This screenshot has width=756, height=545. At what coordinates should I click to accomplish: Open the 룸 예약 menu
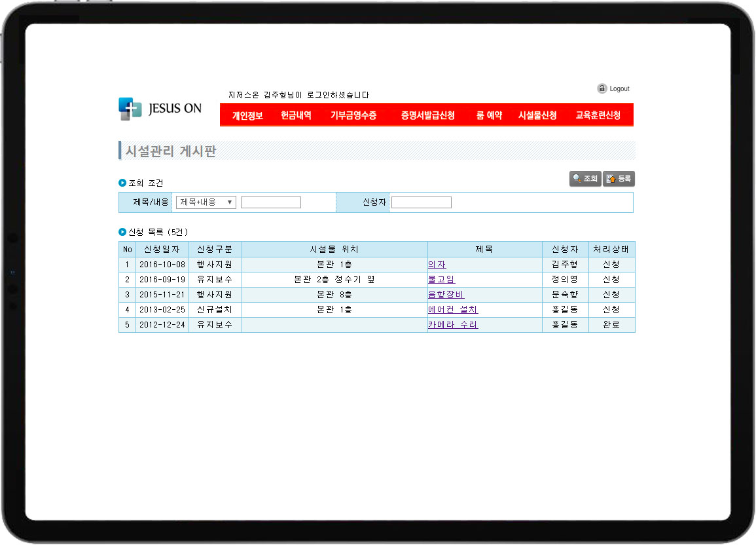tap(489, 115)
